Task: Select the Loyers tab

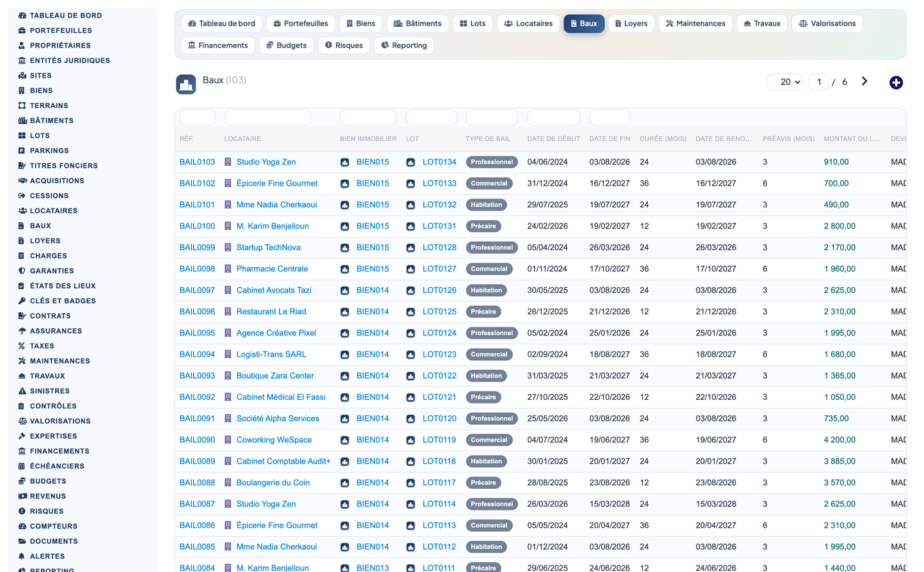Action: pyautogui.click(x=630, y=24)
